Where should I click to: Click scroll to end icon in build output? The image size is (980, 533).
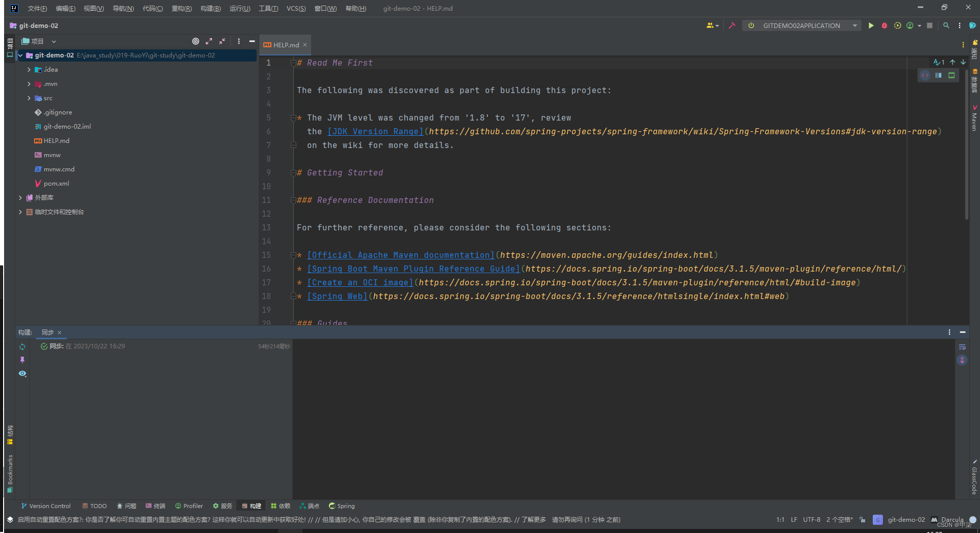(x=962, y=360)
